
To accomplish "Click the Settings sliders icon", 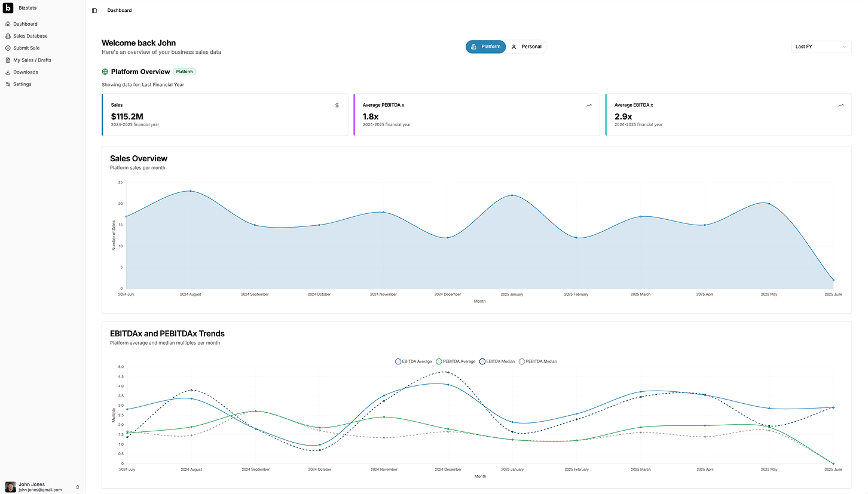I will click(8, 84).
